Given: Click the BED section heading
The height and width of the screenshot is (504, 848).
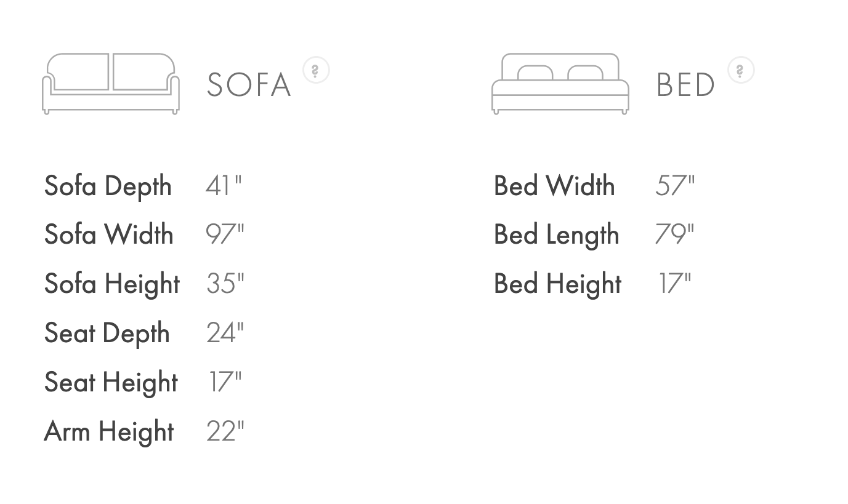Looking at the screenshot, I should click(685, 85).
